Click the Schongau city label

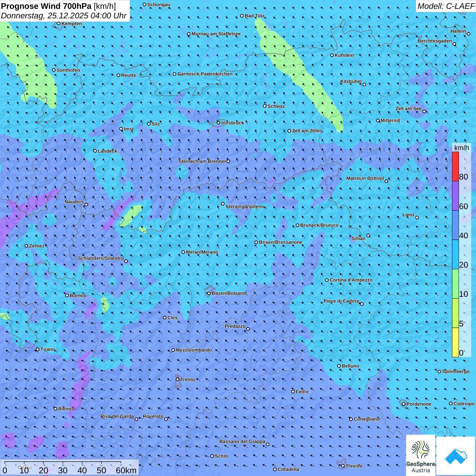pos(158,4)
